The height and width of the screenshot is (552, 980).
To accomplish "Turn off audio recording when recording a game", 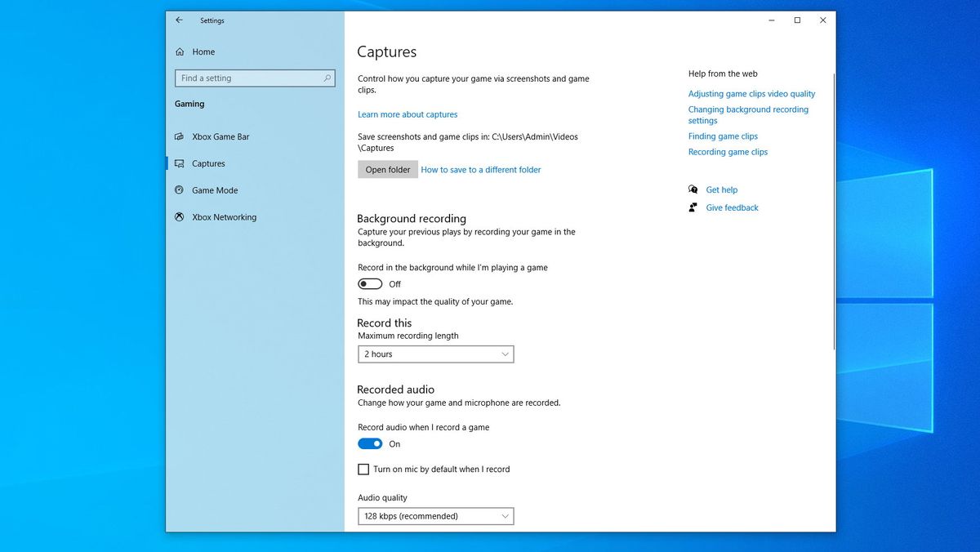I will click(369, 443).
